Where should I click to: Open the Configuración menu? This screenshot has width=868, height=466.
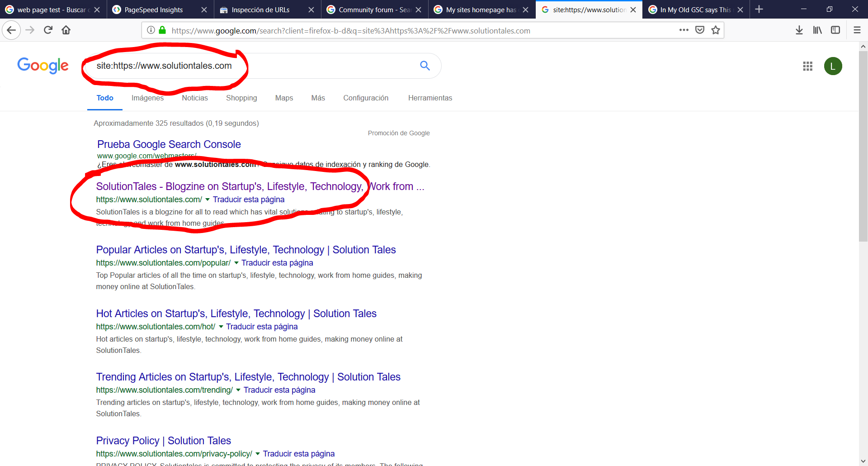pyautogui.click(x=366, y=98)
